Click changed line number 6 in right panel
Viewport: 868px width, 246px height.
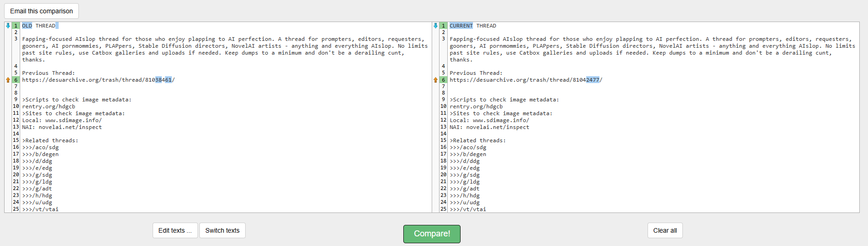(443, 80)
